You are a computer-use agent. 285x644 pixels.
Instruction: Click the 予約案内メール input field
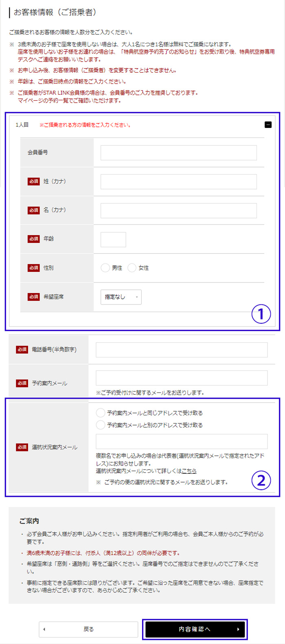pos(182,378)
